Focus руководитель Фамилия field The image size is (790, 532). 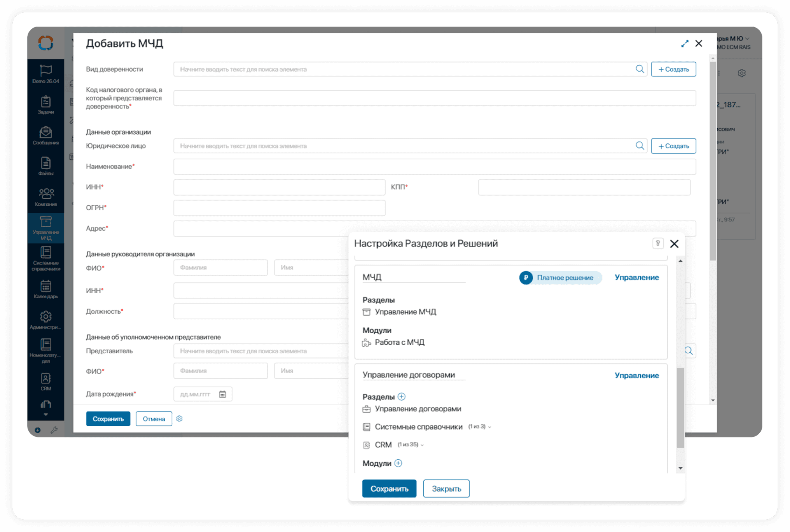(220, 268)
